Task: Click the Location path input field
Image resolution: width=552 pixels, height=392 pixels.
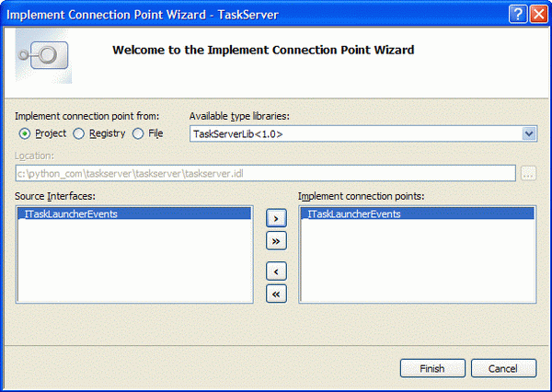Action: point(266,173)
